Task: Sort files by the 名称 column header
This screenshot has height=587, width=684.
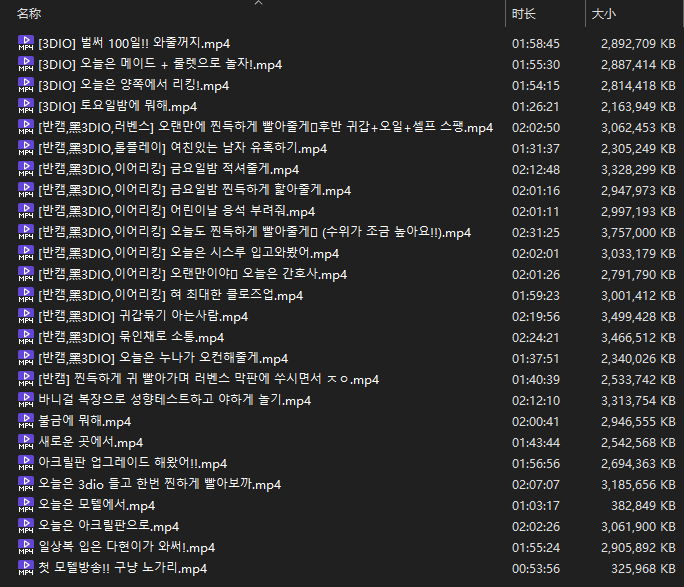Action: tap(29, 14)
